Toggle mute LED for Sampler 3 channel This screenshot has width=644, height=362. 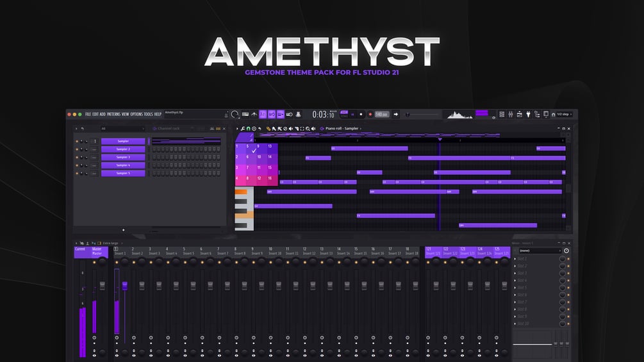click(x=77, y=157)
